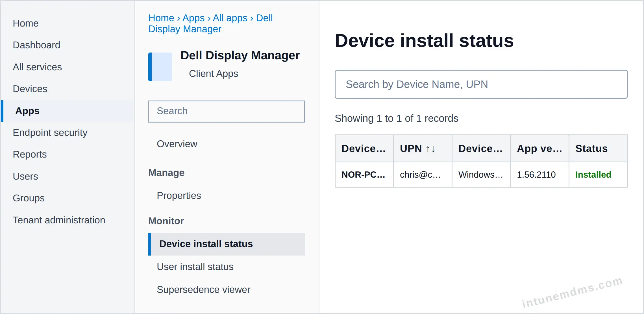The image size is (644, 314).
Task: Click the 1.56.2110 version cell
Action: [x=539, y=175]
